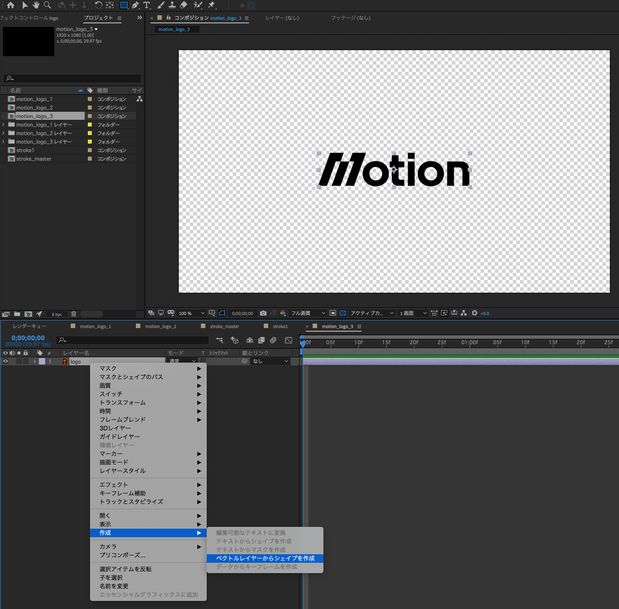
Task: Select the Type (T) tool
Action: pyautogui.click(x=146, y=5)
